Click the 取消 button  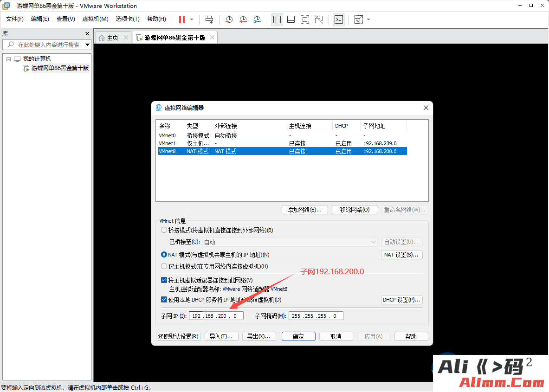pos(336,336)
